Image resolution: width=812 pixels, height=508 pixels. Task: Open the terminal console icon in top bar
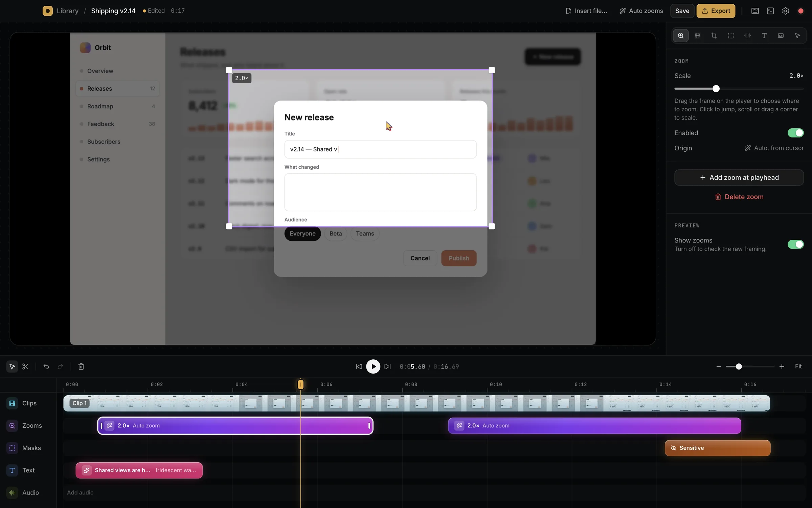770,11
